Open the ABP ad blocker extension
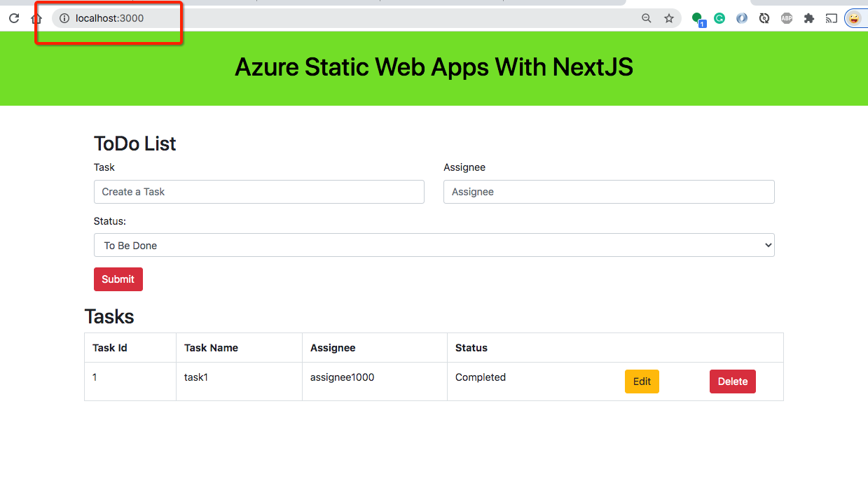Screen dimensions: 868x504 coord(787,18)
